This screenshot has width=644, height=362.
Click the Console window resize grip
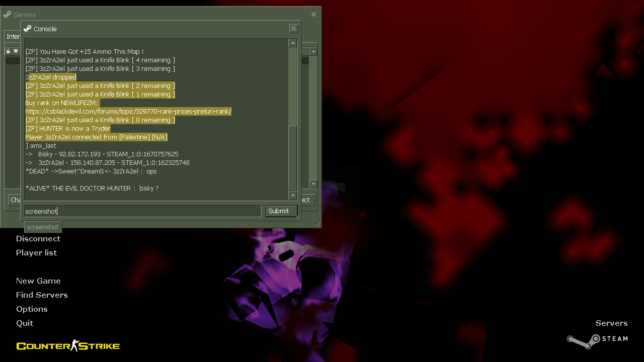(297, 217)
